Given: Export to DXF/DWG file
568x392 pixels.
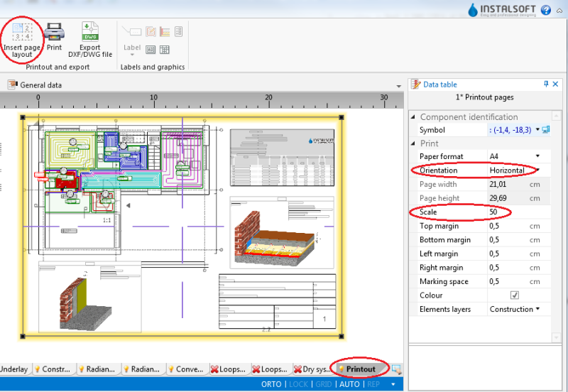Looking at the screenshot, I should 90,31.
